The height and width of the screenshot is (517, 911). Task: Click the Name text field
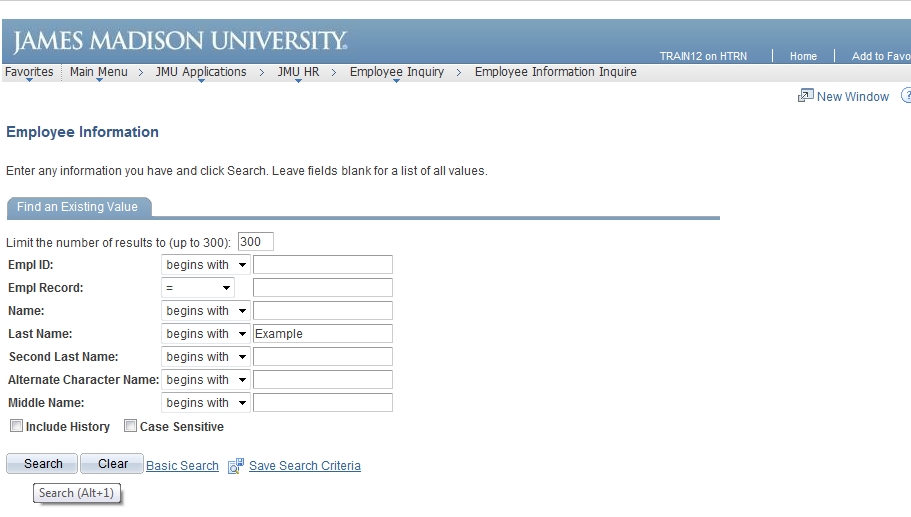click(322, 311)
